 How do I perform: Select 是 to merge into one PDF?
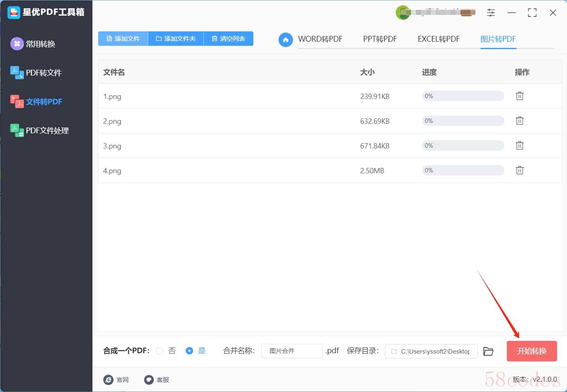189,351
